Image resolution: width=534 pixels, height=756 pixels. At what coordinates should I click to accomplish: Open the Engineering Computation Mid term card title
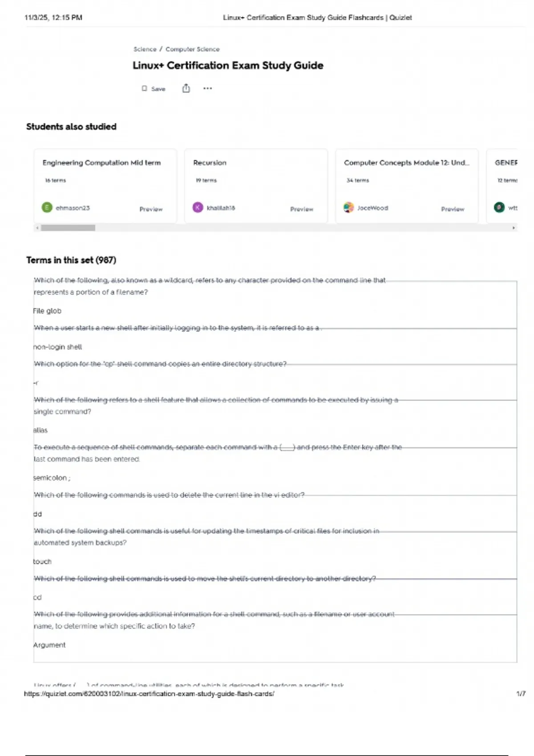click(x=101, y=163)
